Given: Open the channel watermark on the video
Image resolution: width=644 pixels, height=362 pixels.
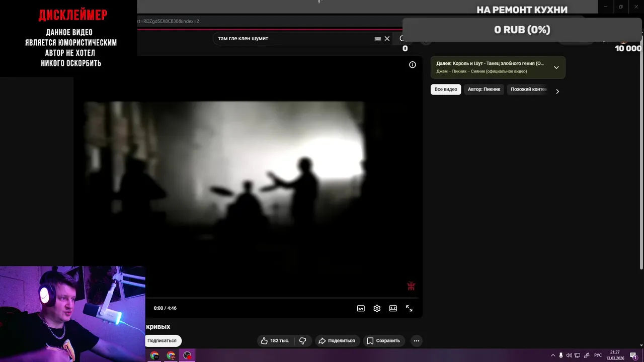Looking at the screenshot, I should 411,286.
